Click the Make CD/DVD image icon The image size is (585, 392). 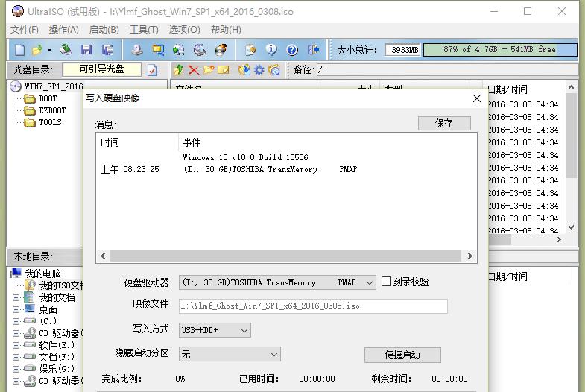tap(137, 50)
